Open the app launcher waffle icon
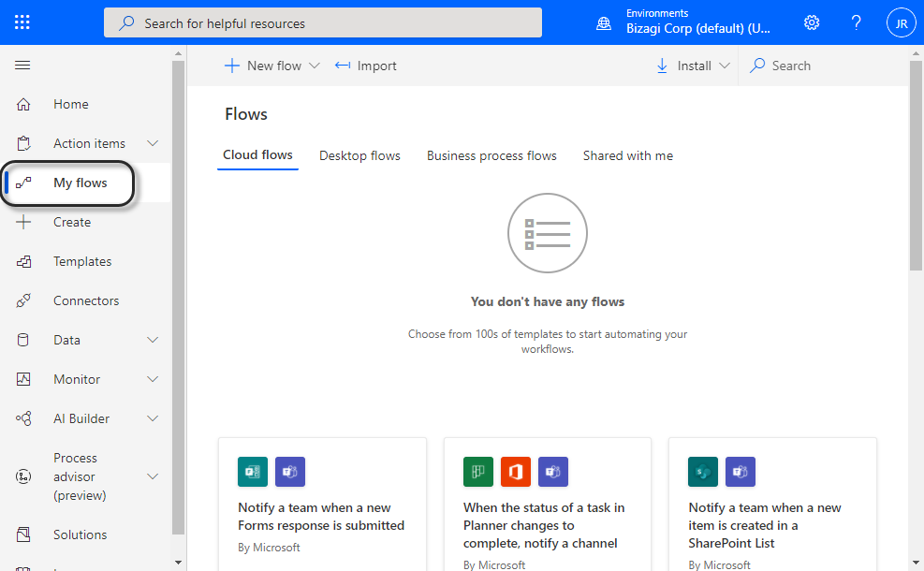924x571 pixels. pyautogui.click(x=22, y=23)
